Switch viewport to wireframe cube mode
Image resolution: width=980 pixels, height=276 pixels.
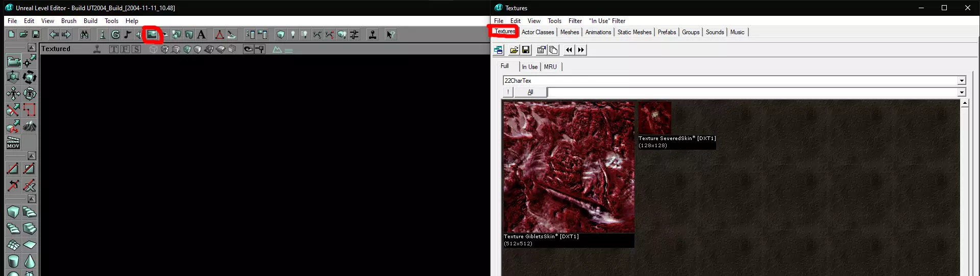click(153, 49)
